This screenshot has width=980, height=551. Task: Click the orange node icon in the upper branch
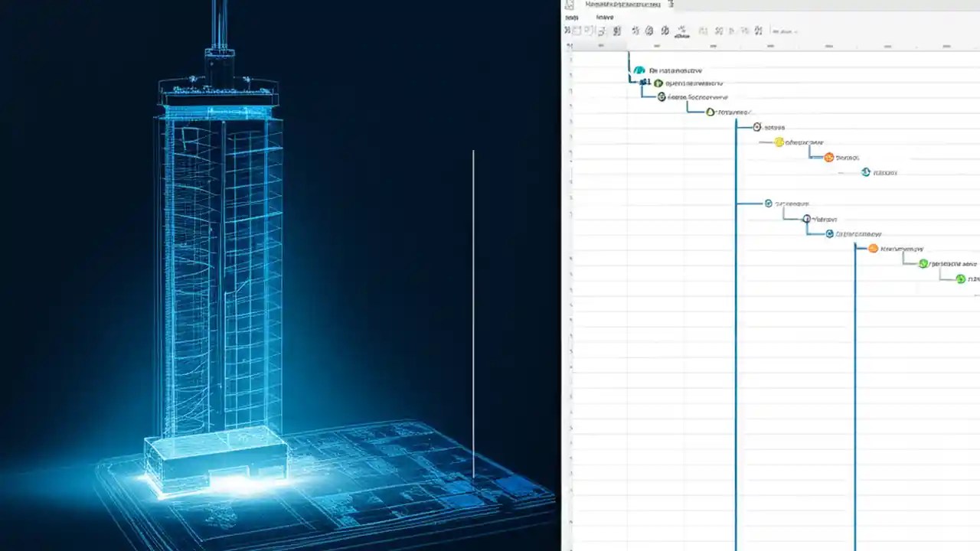[x=828, y=157]
